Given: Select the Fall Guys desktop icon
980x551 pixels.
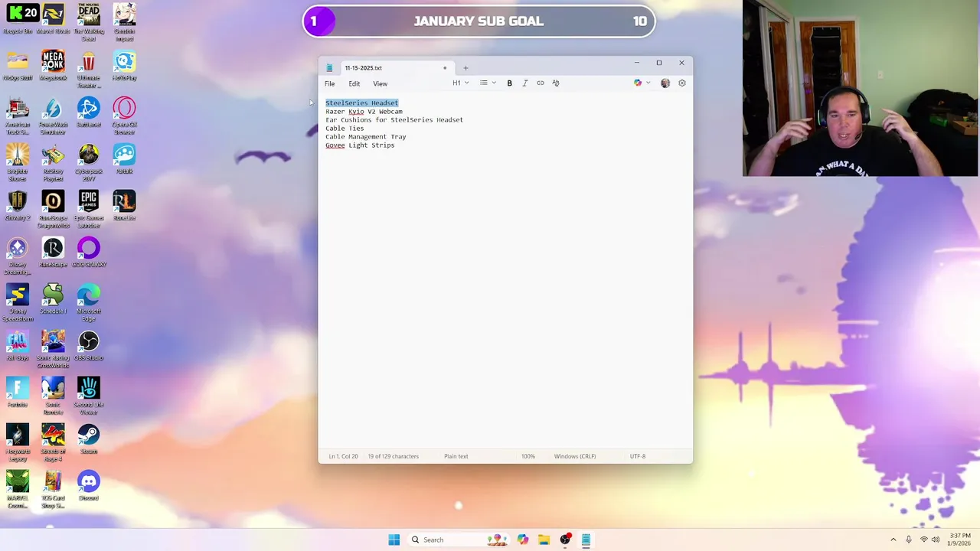Looking at the screenshot, I should click(x=18, y=347).
